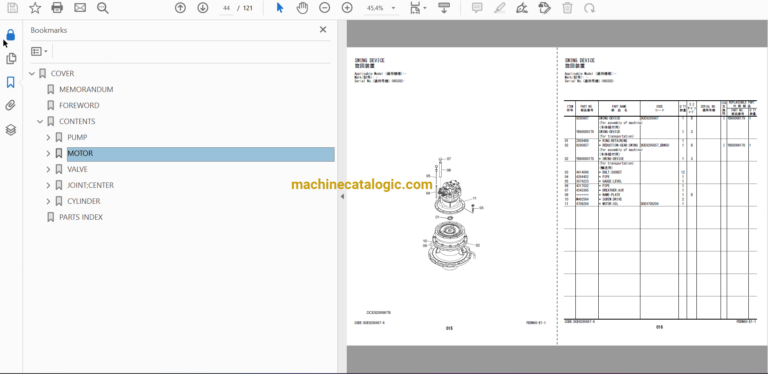Print the document using printer icon
The image size is (768, 374).
click(x=57, y=8)
